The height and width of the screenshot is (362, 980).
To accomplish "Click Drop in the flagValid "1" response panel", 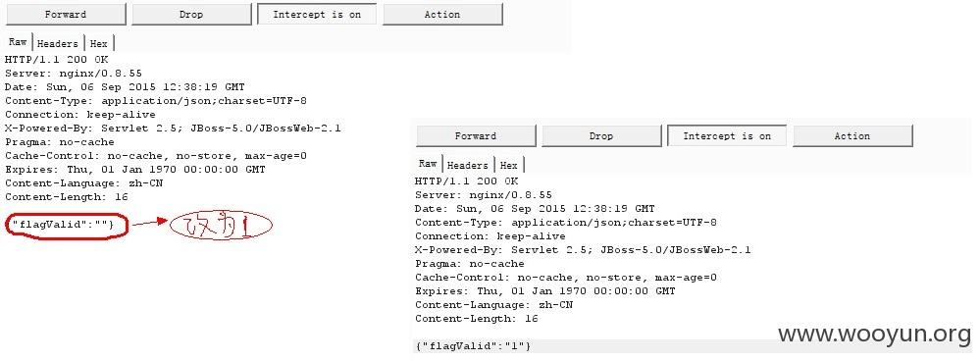I will point(601,135).
